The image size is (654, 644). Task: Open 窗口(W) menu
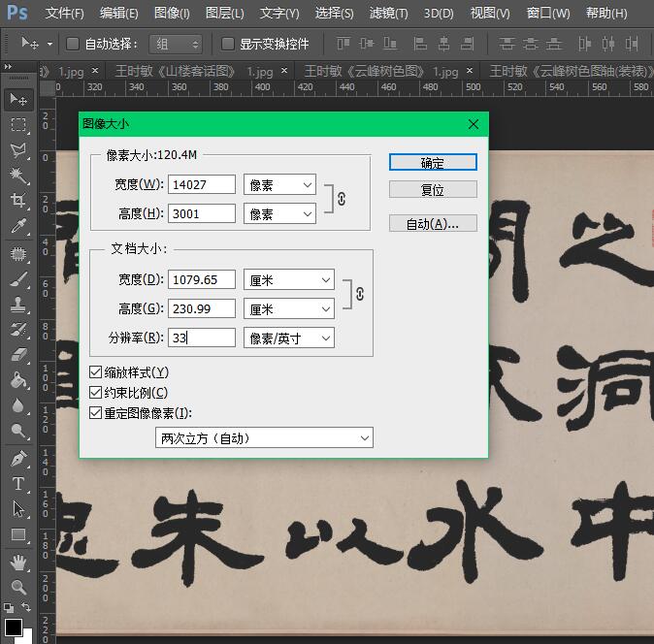pyautogui.click(x=548, y=14)
